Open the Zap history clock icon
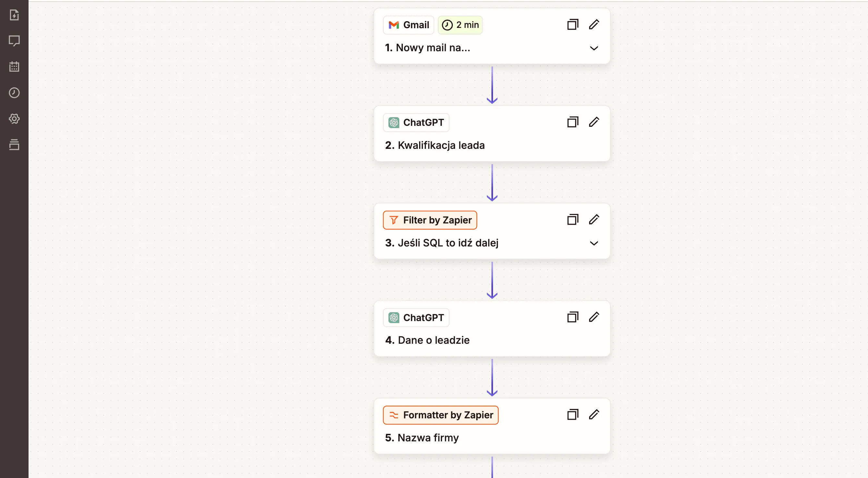Screen dimensions: 868x478 14,93
